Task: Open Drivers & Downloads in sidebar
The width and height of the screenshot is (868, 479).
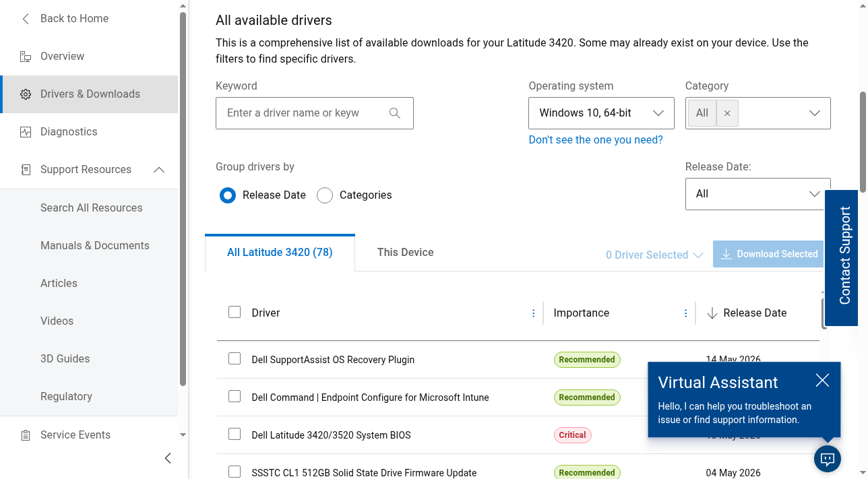Action: [89, 94]
